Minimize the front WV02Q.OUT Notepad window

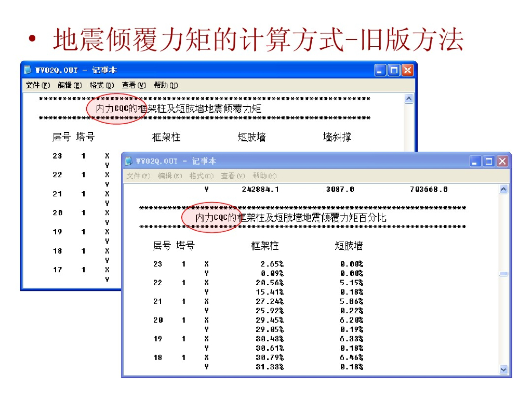[475, 161]
